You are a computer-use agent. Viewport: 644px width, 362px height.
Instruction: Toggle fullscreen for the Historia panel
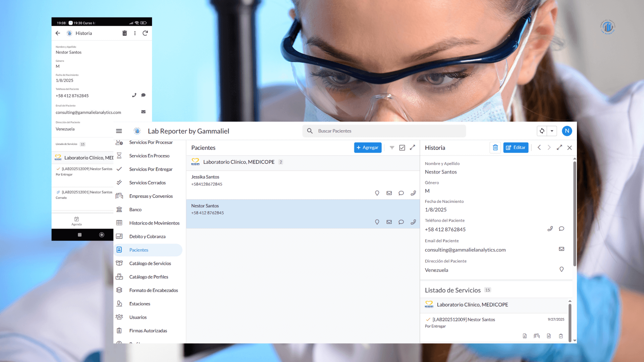pyautogui.click(x=559, y=147)
